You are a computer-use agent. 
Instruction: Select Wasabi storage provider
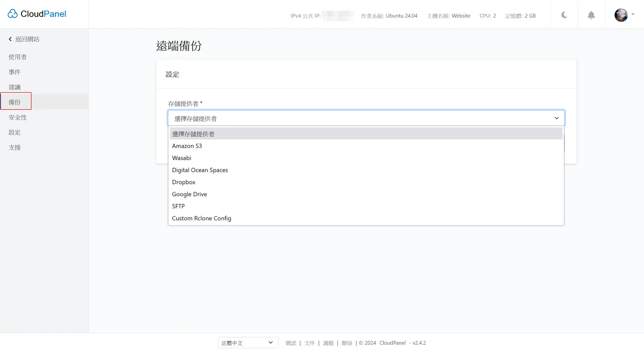pyautogui.click(x=182, y=158)
